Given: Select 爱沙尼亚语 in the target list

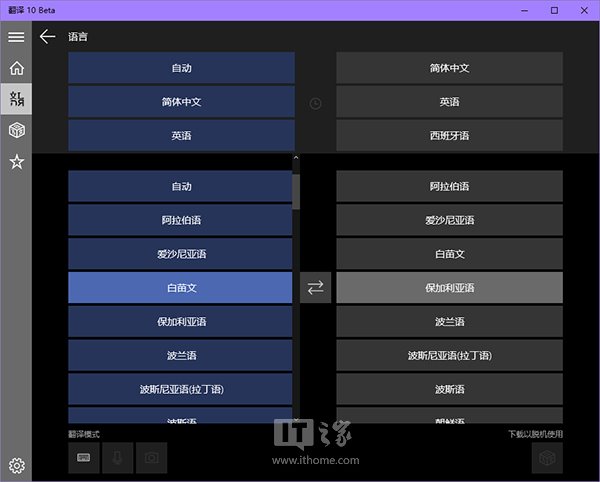Looking at the screenshot, I should pos(449,220).
